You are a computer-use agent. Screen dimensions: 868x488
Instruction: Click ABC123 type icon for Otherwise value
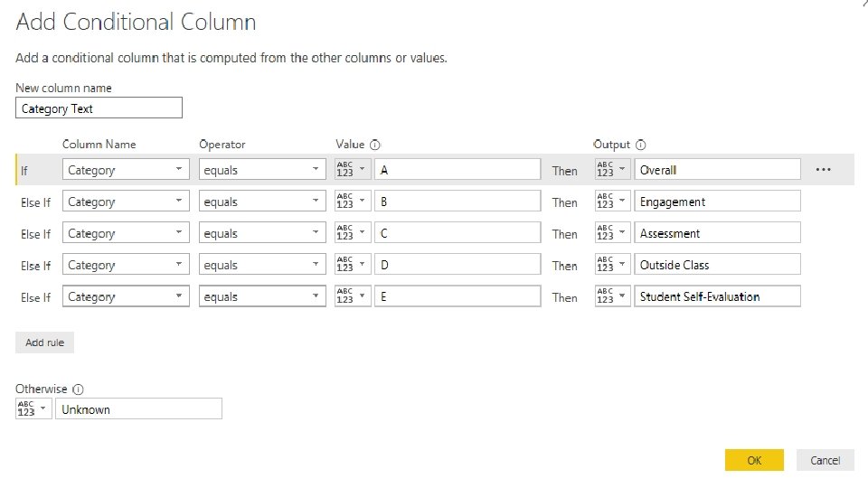pos(33,409)
